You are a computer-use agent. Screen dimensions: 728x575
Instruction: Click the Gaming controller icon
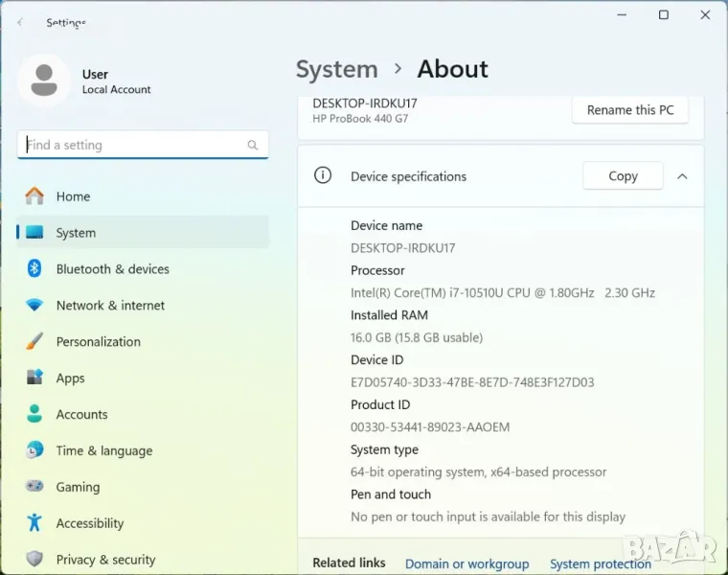tap(34, 487)
